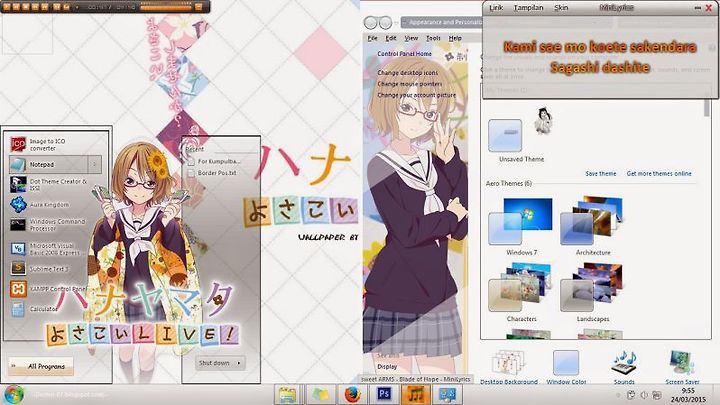Click Change your account picture link

[416, 95]
